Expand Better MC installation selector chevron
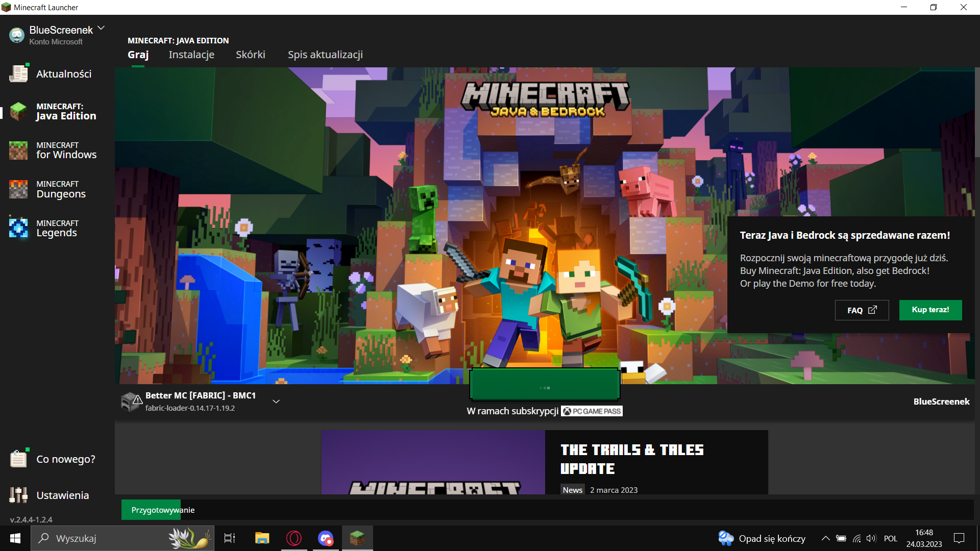The width and height of the screenshot is (980, 551). (x=276, y=402)
